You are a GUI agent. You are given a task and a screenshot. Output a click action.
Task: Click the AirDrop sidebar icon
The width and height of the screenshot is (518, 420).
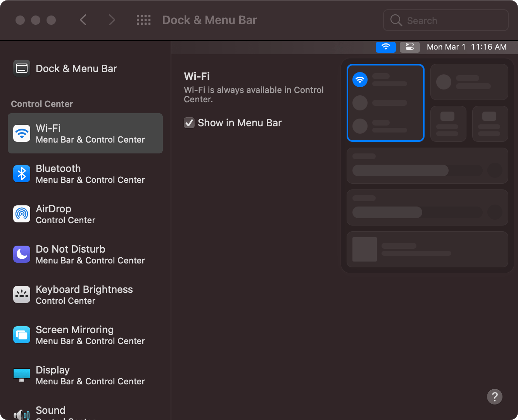(22, 214)
